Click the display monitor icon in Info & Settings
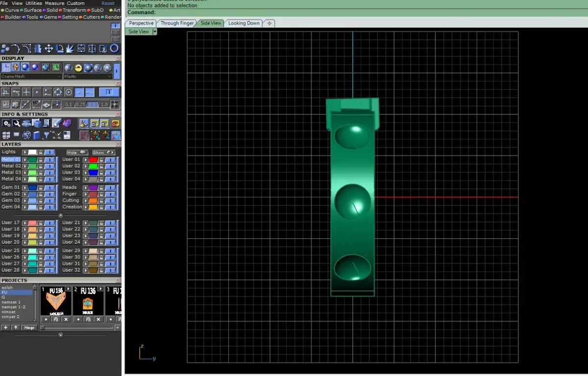588x376 pixels. (x=16, y=135)
